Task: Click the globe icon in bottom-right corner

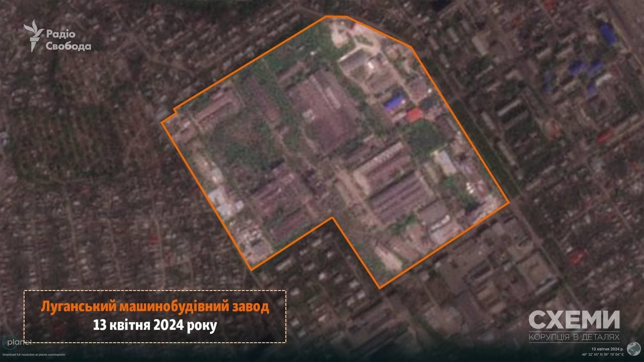Action: [x=635, y=346]
